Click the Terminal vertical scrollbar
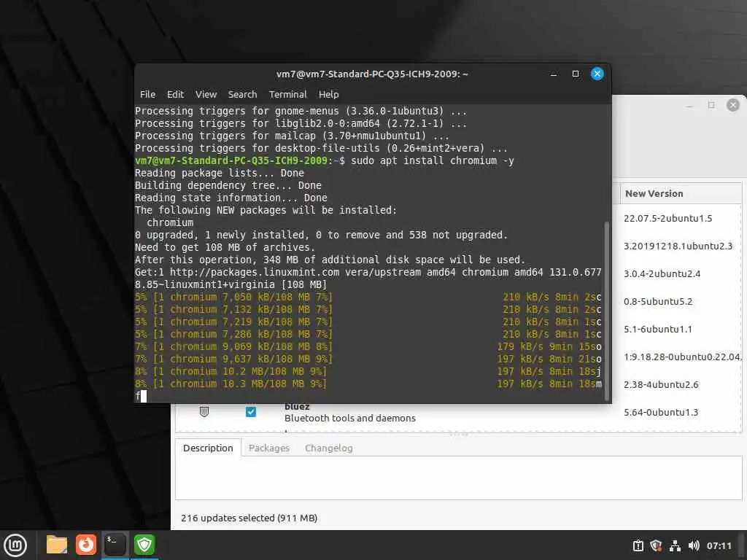This screenshot has width=747, height=560. (x=606, y=311)
